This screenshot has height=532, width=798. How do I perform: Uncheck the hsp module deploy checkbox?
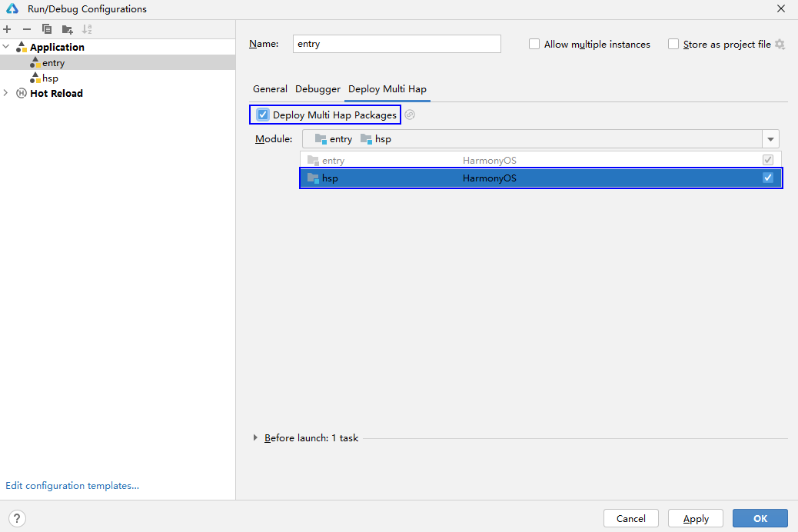click(x=767, y=178)
